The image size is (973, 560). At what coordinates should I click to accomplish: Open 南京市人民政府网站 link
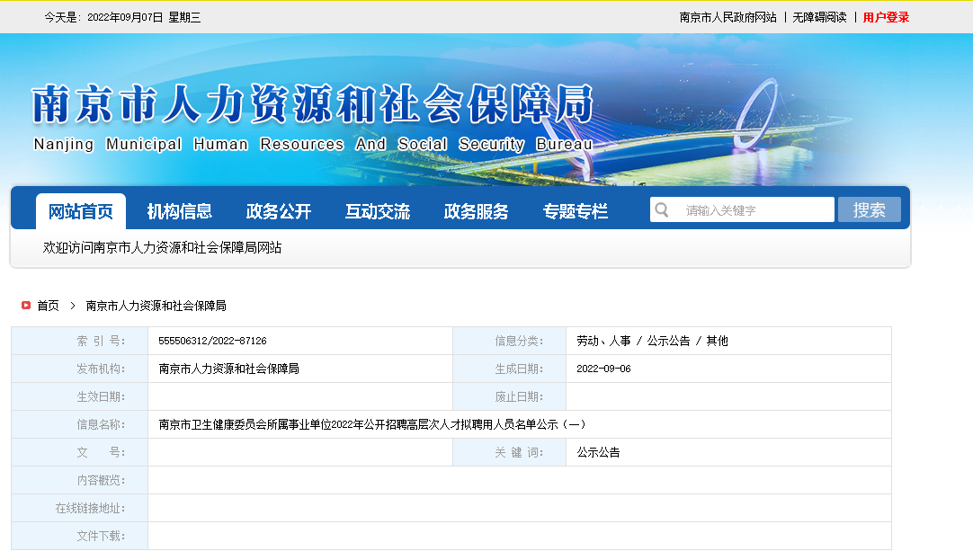pyautogui.click(x=728, y=17)
